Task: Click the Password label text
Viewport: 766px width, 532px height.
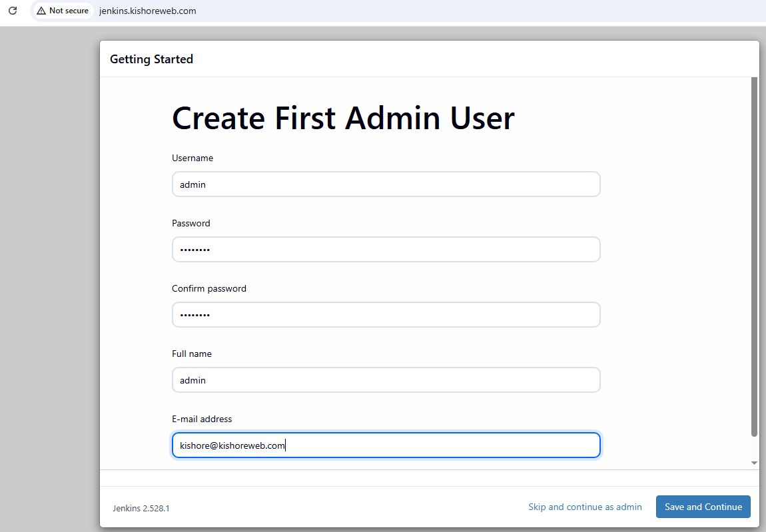Action: point(191,224)
